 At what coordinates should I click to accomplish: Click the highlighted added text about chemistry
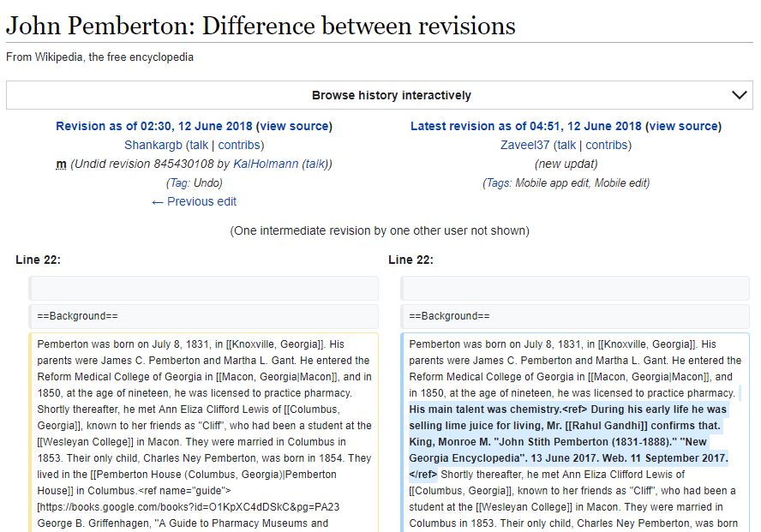click(x=567, y=426)
